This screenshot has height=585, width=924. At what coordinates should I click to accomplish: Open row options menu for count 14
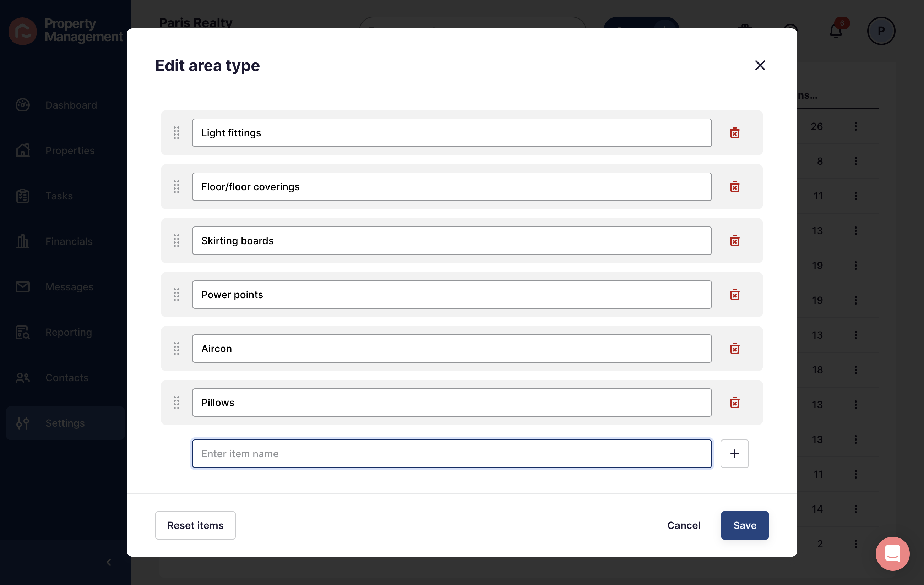[856, 509]
